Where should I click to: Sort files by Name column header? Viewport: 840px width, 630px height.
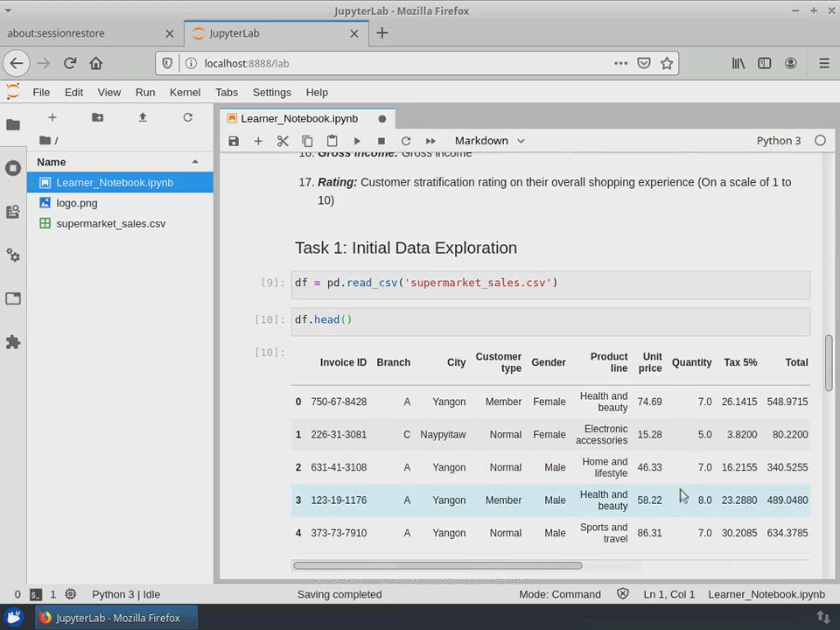(118, 162)
